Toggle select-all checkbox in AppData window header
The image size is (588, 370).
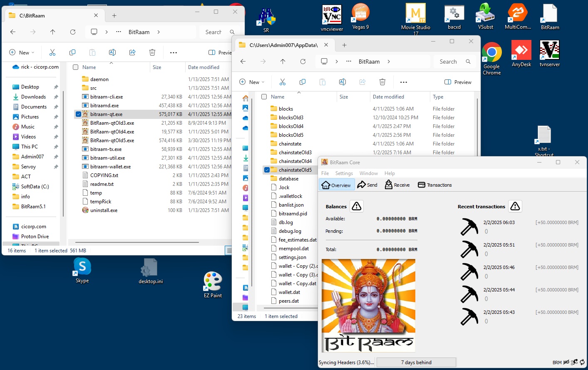[264, 96]
